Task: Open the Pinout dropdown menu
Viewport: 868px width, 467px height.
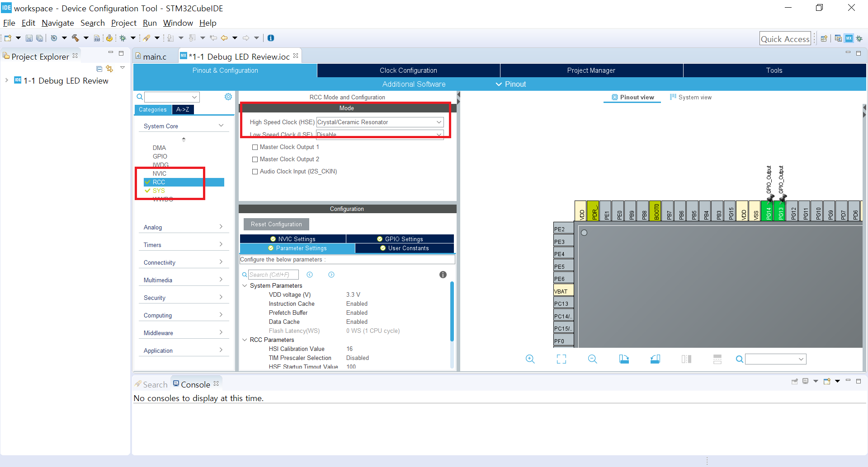Action: (511, 84)
